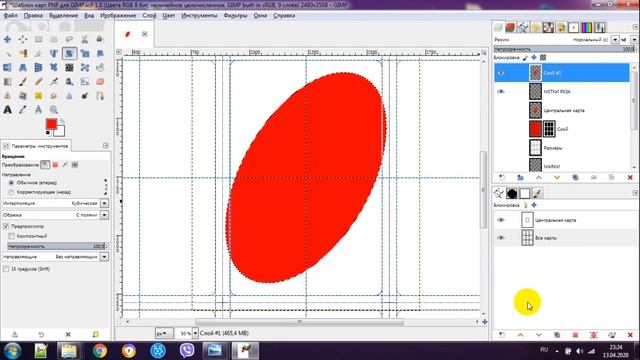The height and width of the screenshot is (360, 640).
Task: Select the Airbrush tool
Action: point(53,82)
